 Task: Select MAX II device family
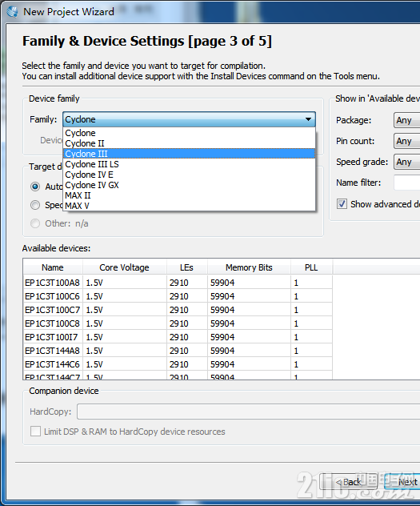pyautogui.click(x=189, y=195)
